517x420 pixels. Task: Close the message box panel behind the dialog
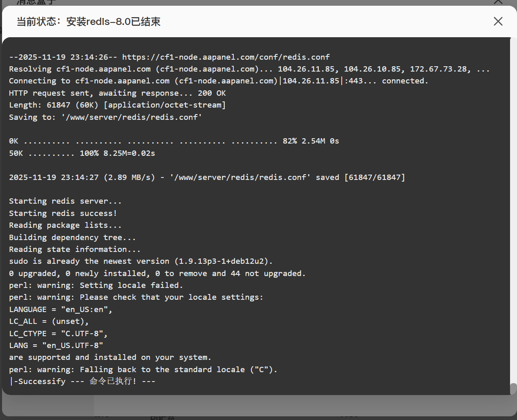click(498, 2)
